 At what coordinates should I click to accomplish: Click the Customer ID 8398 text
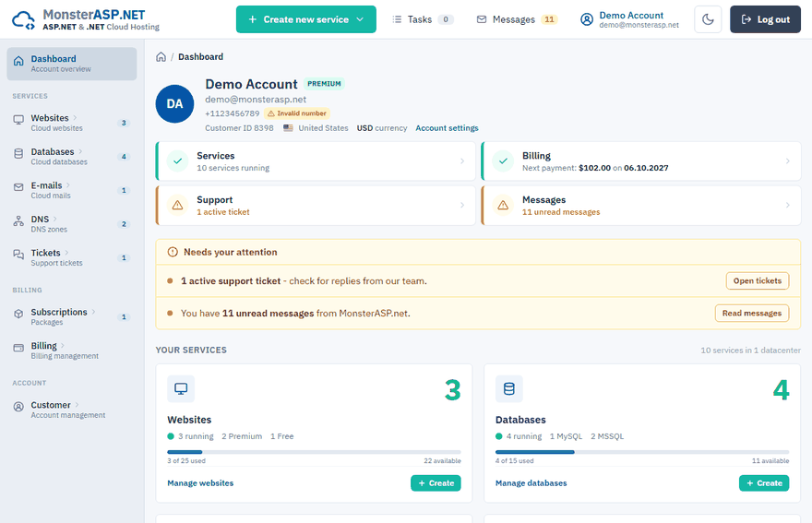coord(239,128)
